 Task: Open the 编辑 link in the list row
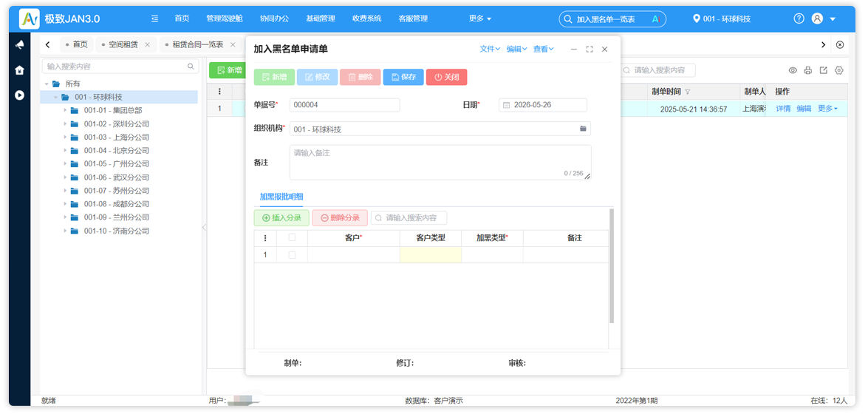804,109
